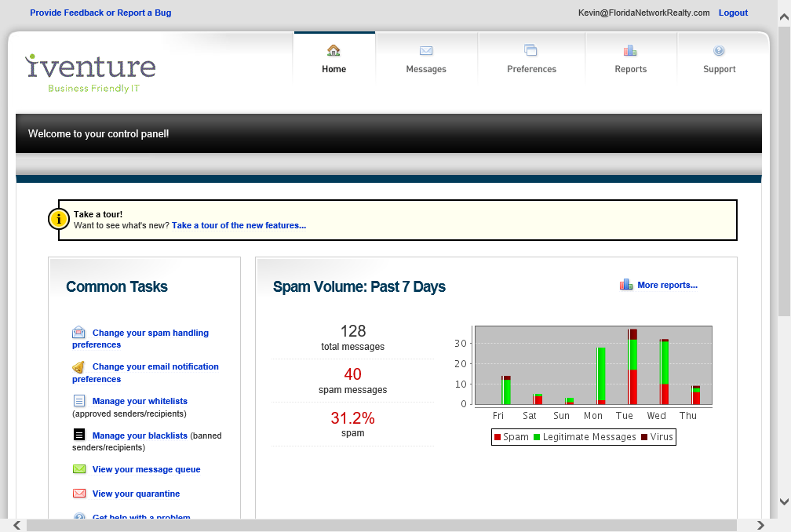This screenshot has width=791, height=532.
Task: Click the Support help icon
Action: click(719, 50)
